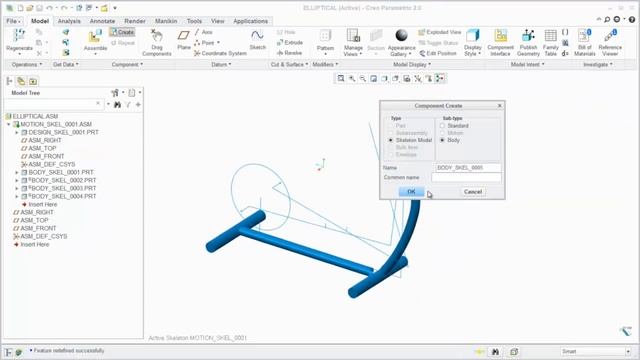640x360 pixels.
Task: Click Cancel in Component Create dialog
Action: click(473, 191)
